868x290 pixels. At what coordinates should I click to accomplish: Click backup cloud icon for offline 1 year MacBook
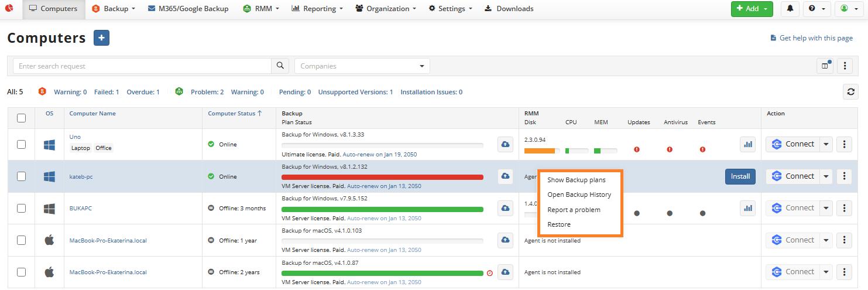[505, 240]
